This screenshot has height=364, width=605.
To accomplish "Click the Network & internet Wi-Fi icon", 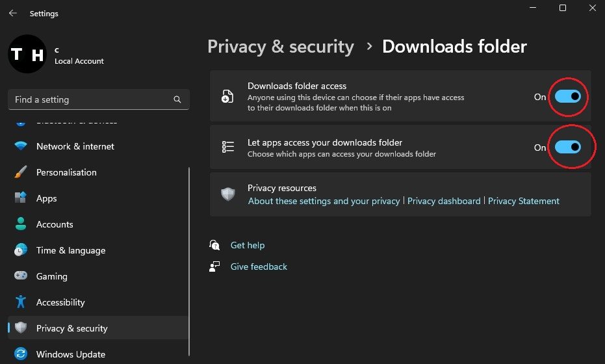I will pyautogui.click(x=21, y=146).
